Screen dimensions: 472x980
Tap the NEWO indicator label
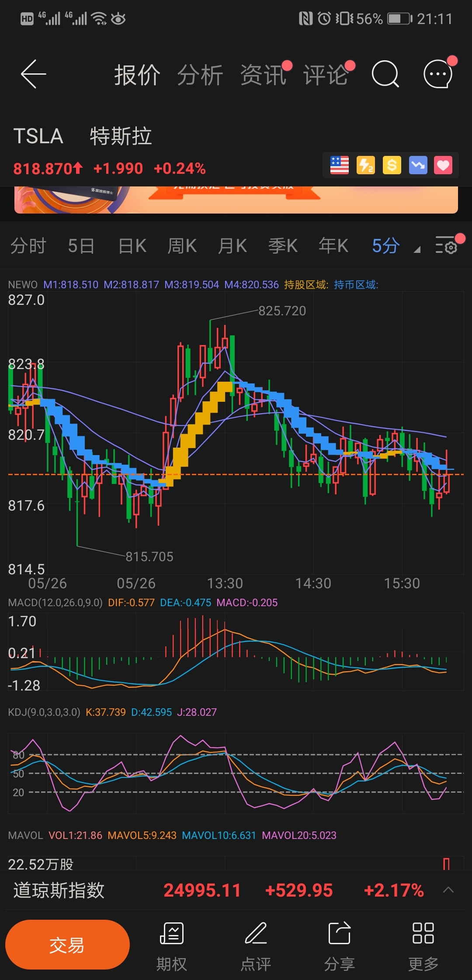[x=23, y=285]
